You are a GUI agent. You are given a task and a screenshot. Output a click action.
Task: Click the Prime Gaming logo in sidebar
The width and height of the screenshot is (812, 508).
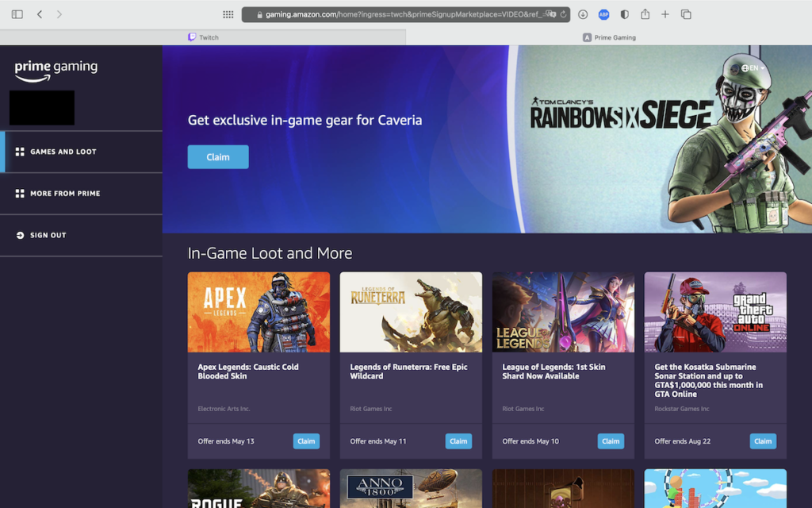click(56, 69)
